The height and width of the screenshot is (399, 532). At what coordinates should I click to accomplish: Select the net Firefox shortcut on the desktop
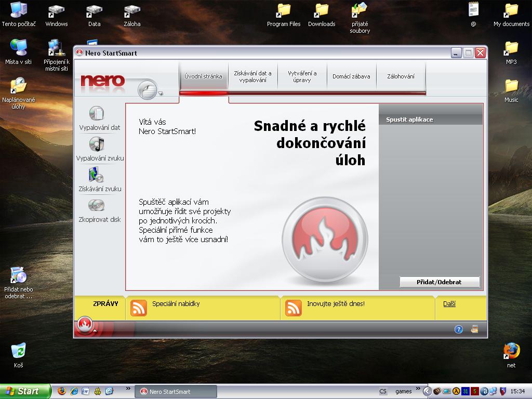pyautogui.click(x=511, y=355)
